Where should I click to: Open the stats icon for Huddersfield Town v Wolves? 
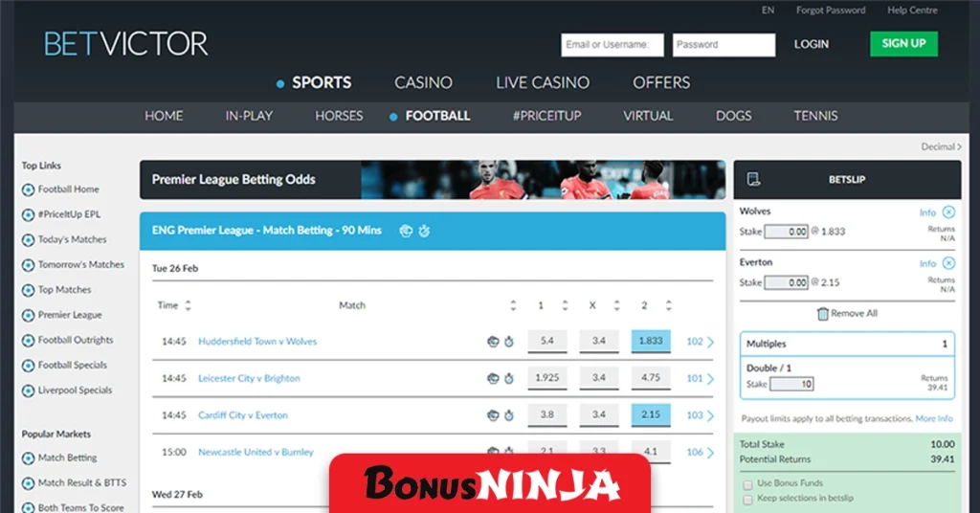pos(493,342)
